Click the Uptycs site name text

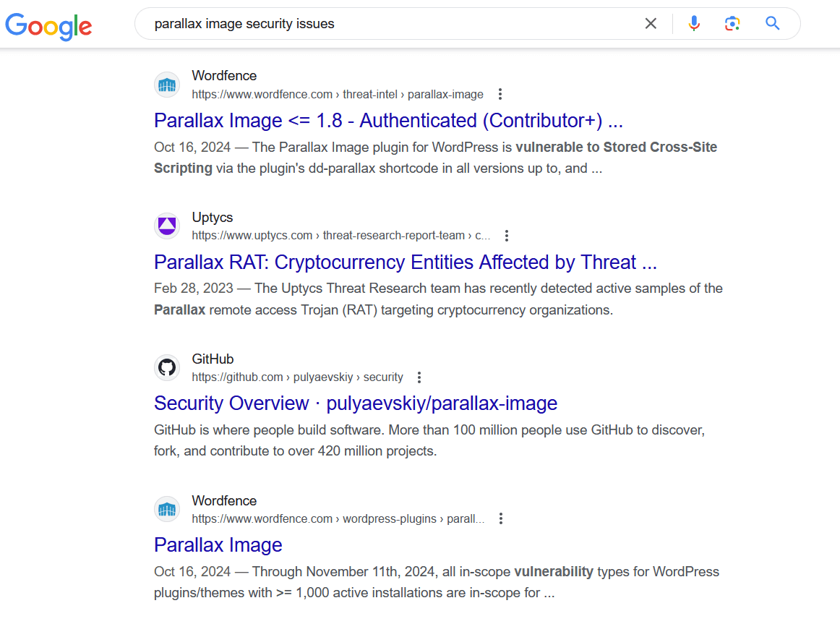coord(213,218)
